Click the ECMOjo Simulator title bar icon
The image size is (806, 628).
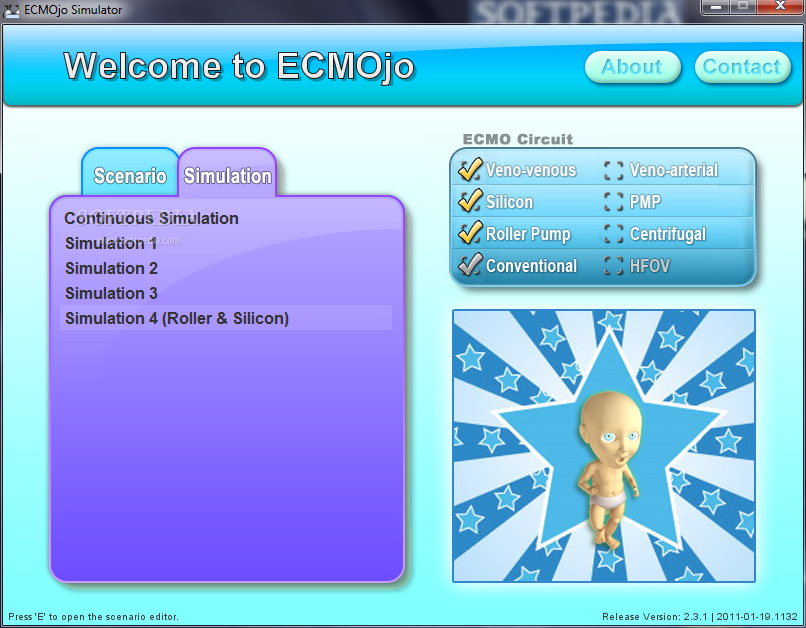(11, 10)
